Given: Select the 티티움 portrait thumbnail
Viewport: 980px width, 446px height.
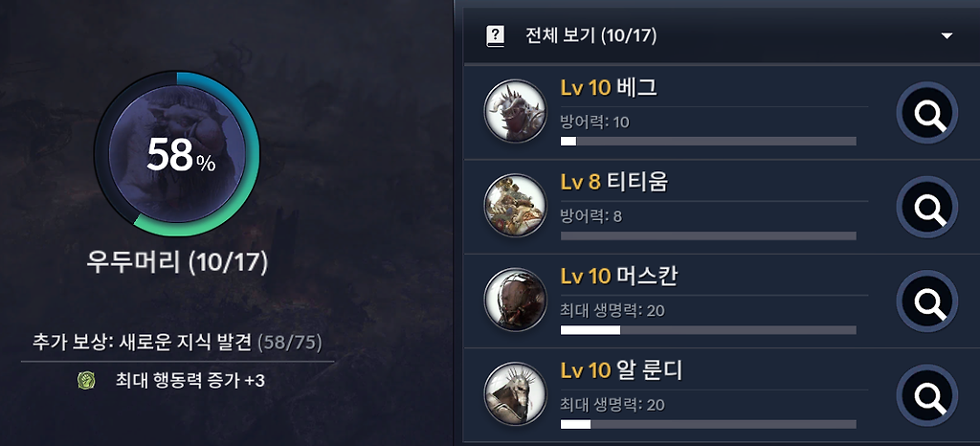Looking at the screenshot, I should point(516,205).
